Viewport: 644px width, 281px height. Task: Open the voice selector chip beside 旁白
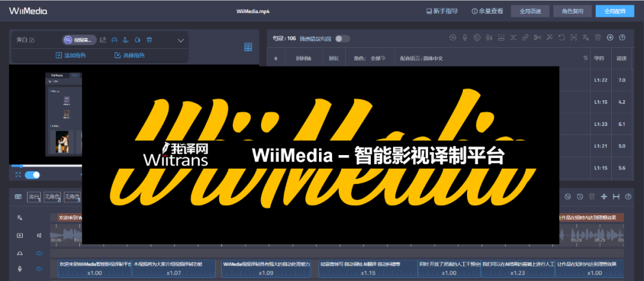(x=79, y=40)
